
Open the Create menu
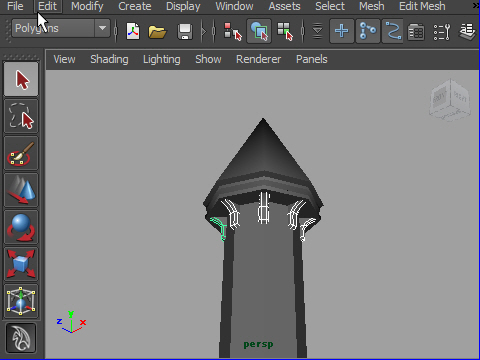(x=135, y=6)
